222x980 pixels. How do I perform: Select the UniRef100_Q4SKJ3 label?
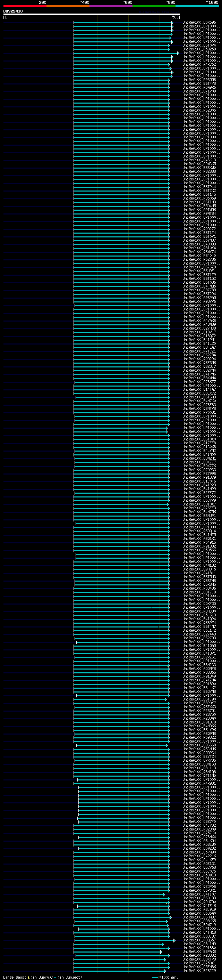tap(199, 160)
